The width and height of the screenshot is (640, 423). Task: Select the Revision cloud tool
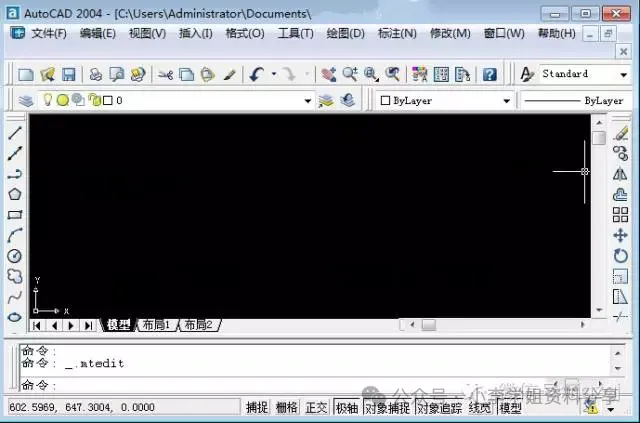(15, 276)
